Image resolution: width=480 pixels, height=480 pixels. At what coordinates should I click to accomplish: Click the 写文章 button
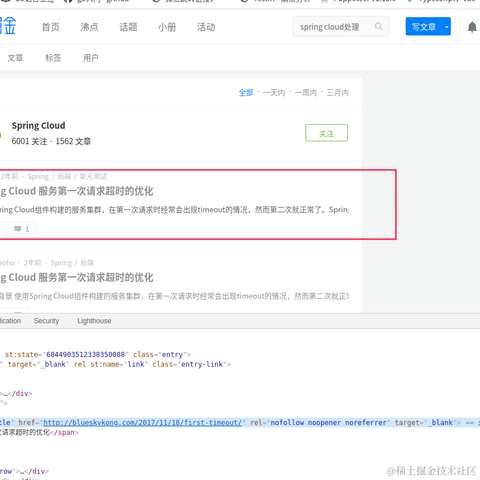[424, 27]
